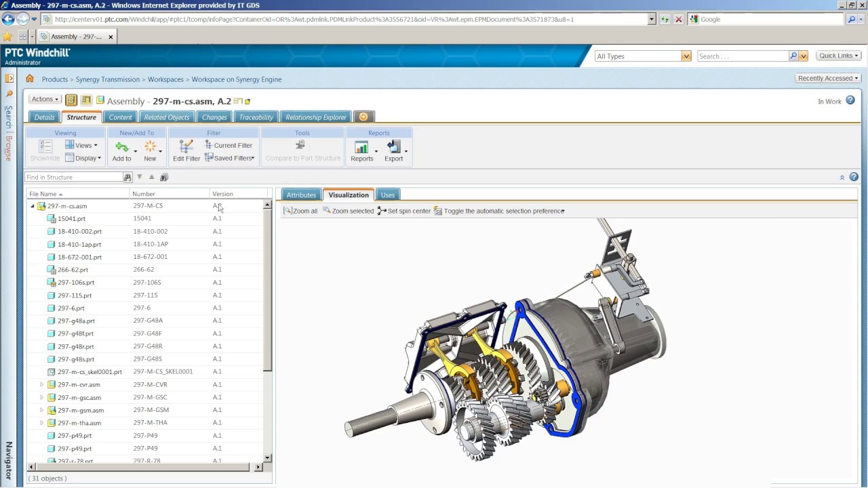The height and width of the screenshot is (488, 868).
Task: Click the Synergy Transmission breadcrumb link
Action: tap(108, 79)
